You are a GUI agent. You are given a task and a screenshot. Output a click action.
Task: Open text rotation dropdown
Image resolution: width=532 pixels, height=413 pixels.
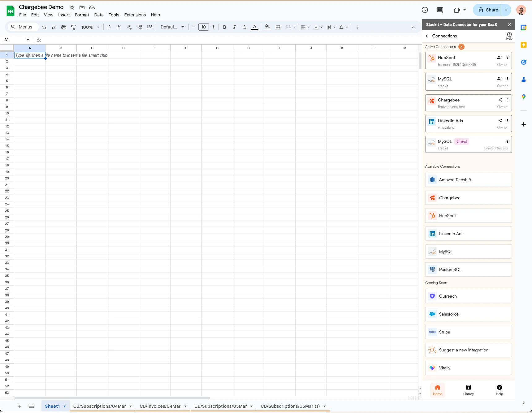344,27
